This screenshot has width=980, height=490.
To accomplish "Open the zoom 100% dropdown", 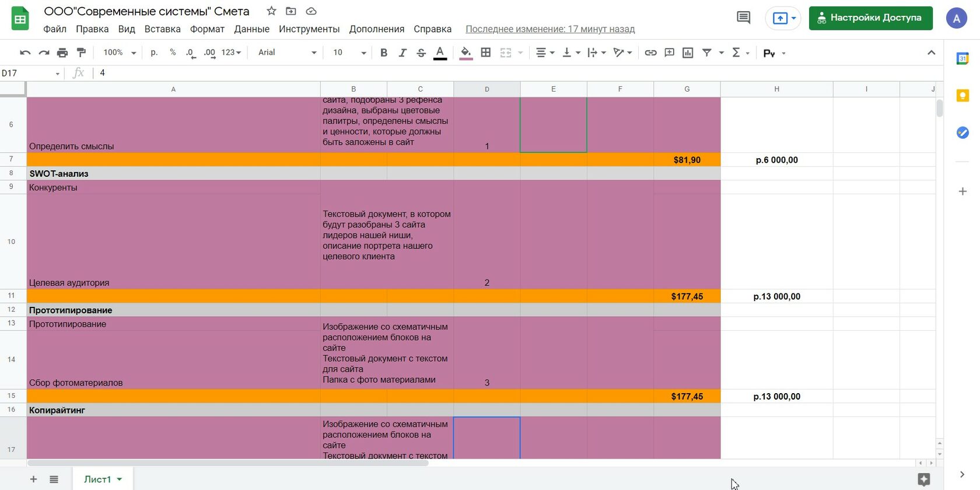I will coord(119,52).
